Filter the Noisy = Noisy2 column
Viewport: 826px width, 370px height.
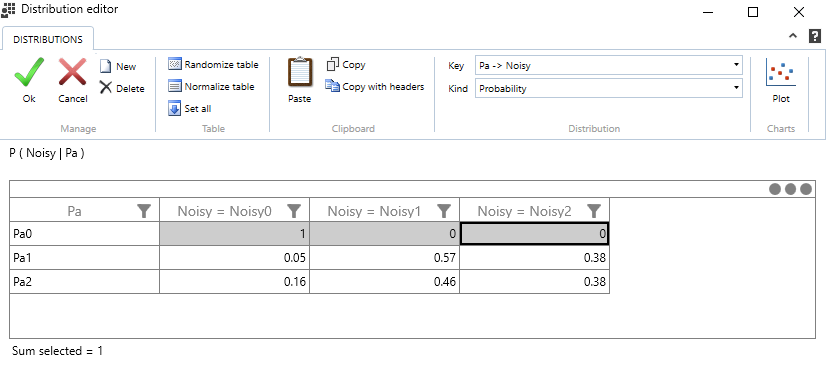594,211
